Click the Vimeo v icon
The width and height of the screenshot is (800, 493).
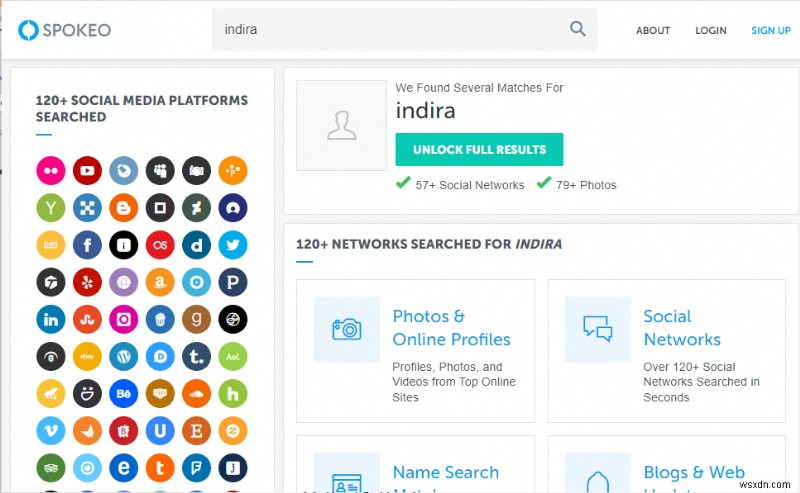click(x=51, y=431)
